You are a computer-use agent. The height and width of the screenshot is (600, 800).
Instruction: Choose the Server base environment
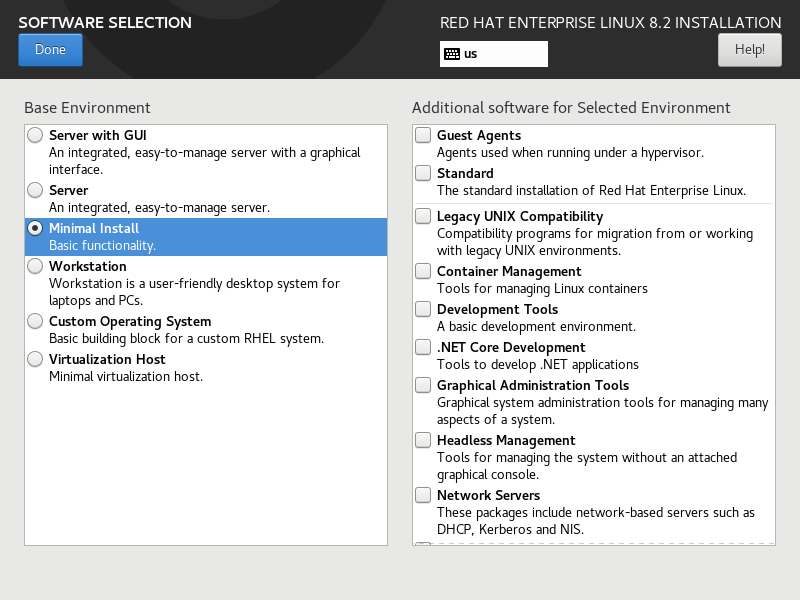36,190
